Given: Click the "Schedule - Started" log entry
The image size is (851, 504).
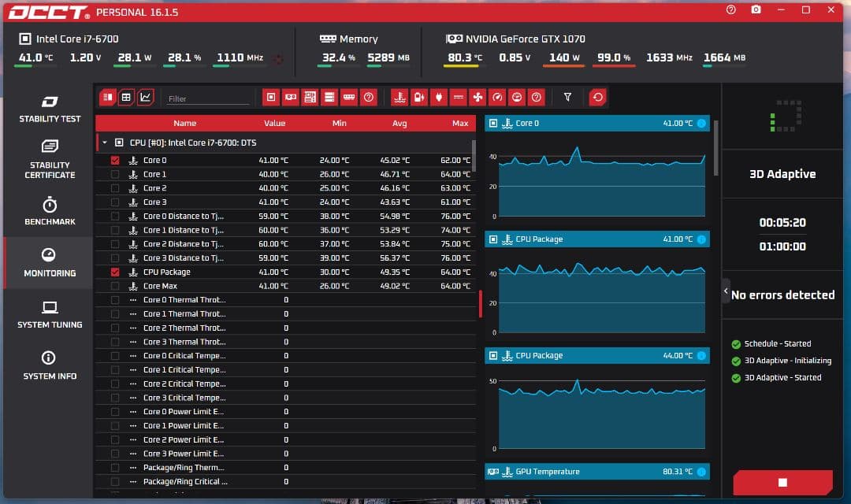Looking at the screenshot, I should (x=777, y=343).
